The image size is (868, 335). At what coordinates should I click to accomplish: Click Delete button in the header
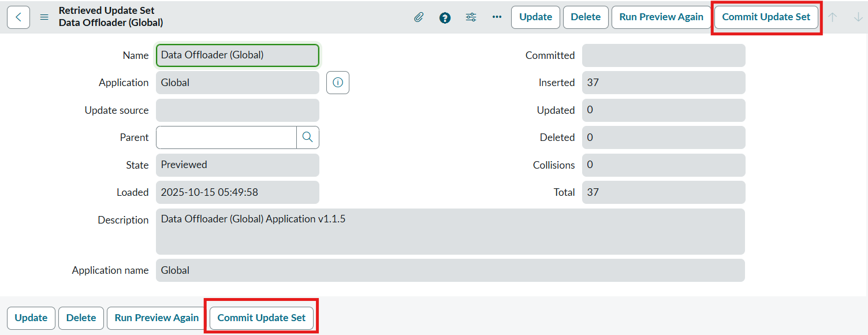(586, 17)
